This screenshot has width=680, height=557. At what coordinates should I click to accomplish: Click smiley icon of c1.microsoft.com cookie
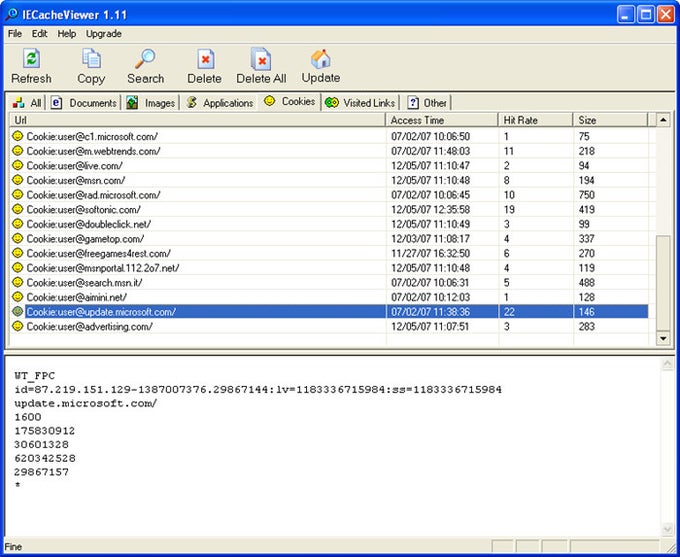point(17,136)
